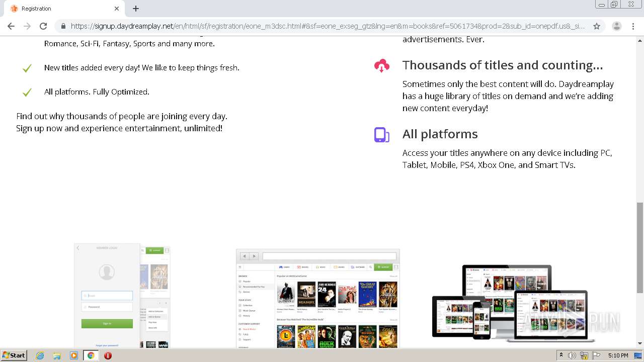Click the padlock site info icon
This screenshot has height=362, width=644.
tap(63, 26)
